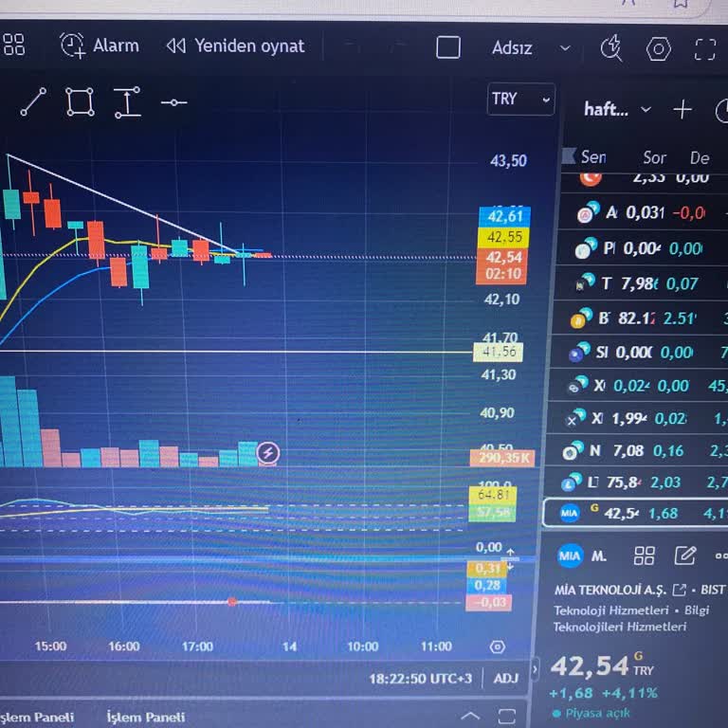Image resolution: width=728 pixels, height=728 pixels.
Task: Select watchlist row with price 0,031
Action: click(642, 213)
